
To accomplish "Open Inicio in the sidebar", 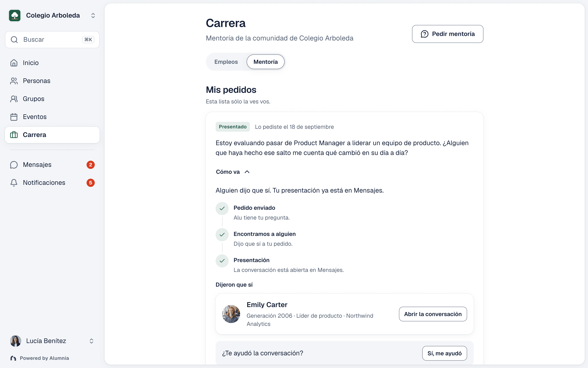I will click(x=52, y=63).
